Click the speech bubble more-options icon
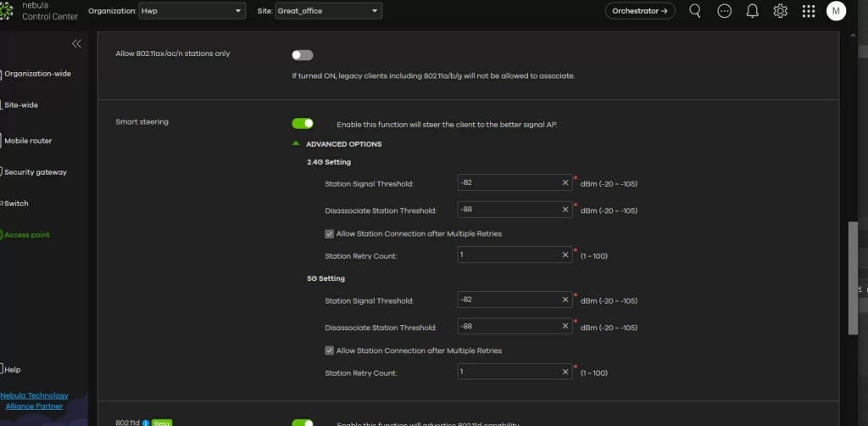 click(724, 11)
